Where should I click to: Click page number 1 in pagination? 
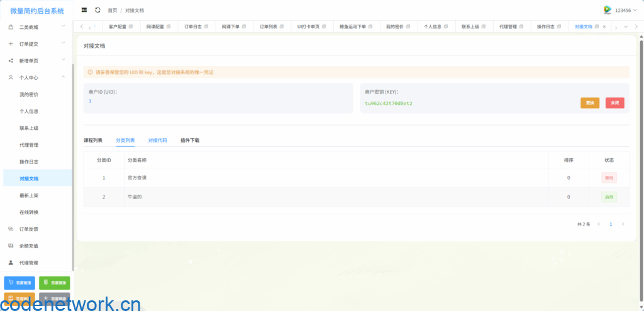point(610,224)
